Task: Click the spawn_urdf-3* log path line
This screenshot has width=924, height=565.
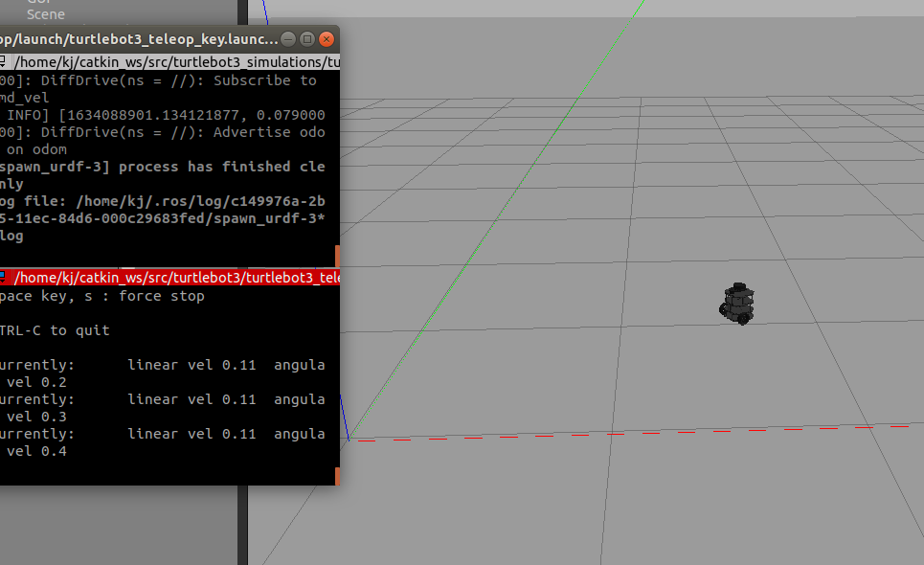Action: tap(163, 218)
